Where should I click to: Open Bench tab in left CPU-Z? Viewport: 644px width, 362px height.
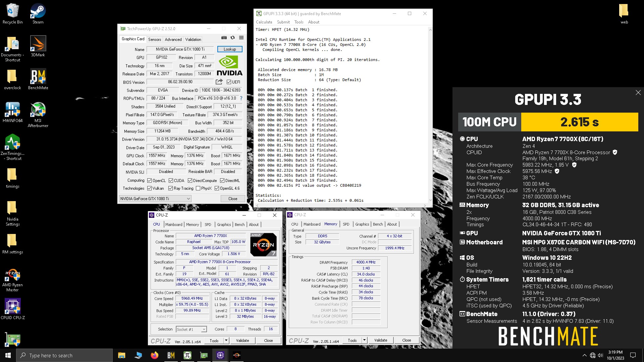(239, 225)
